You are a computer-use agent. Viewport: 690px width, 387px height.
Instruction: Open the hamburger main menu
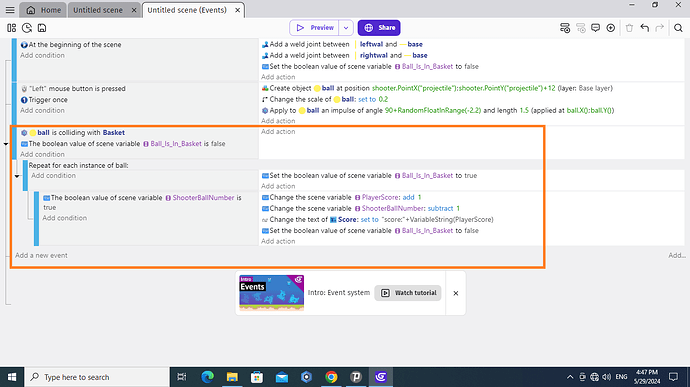[10, 10]
